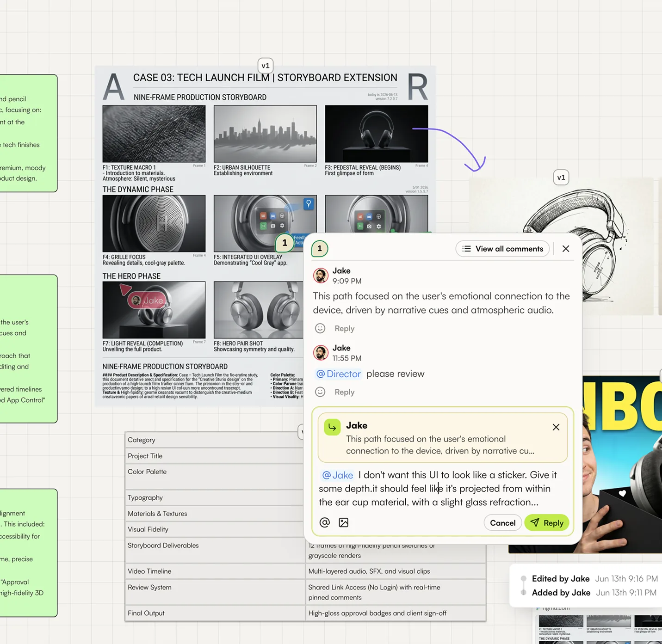Click 'THE DYNAMIC PHASE' heading
This screenshot has height=644, width=662.
point(138,190)
